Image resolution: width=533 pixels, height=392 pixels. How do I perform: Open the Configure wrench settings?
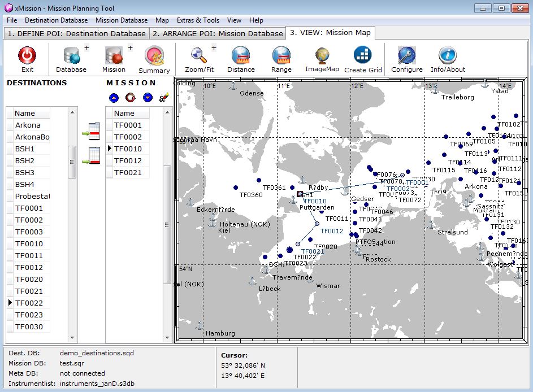click(x=406, y=56)
